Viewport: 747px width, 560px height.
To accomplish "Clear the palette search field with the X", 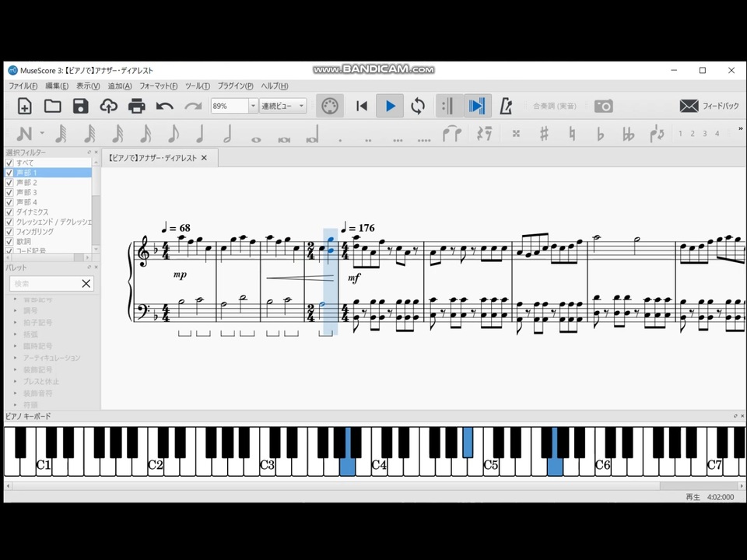I will tap(86, 283).
